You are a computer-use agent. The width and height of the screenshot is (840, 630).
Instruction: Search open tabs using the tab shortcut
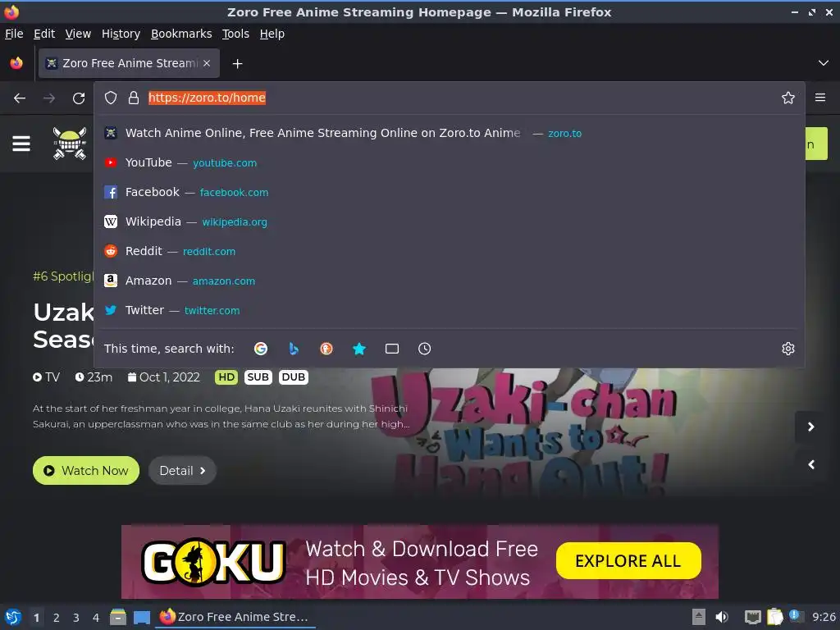[x=391, y=349]
